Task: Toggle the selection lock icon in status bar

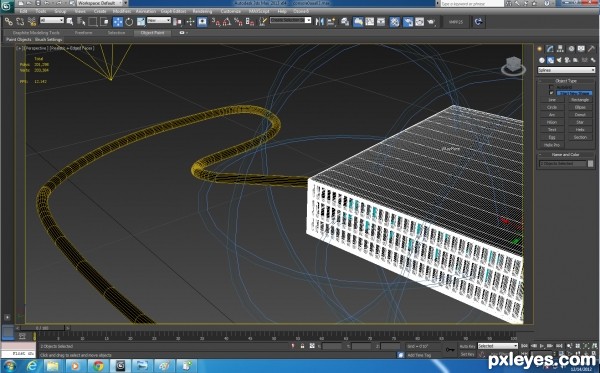Action: click(302, 346)
